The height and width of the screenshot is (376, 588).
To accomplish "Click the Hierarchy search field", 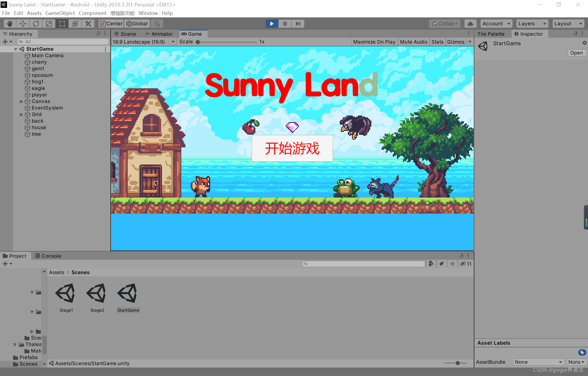I will 63,42.
